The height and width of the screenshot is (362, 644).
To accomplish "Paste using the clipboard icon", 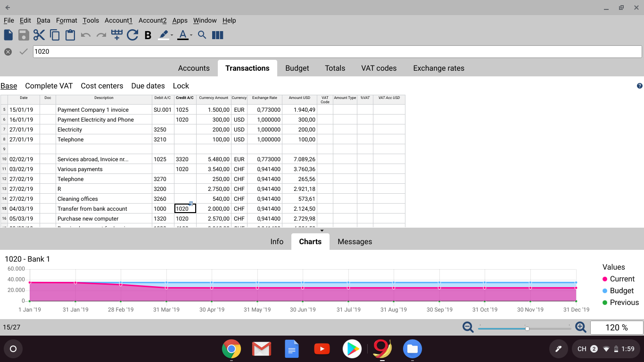I will (70, 35).
